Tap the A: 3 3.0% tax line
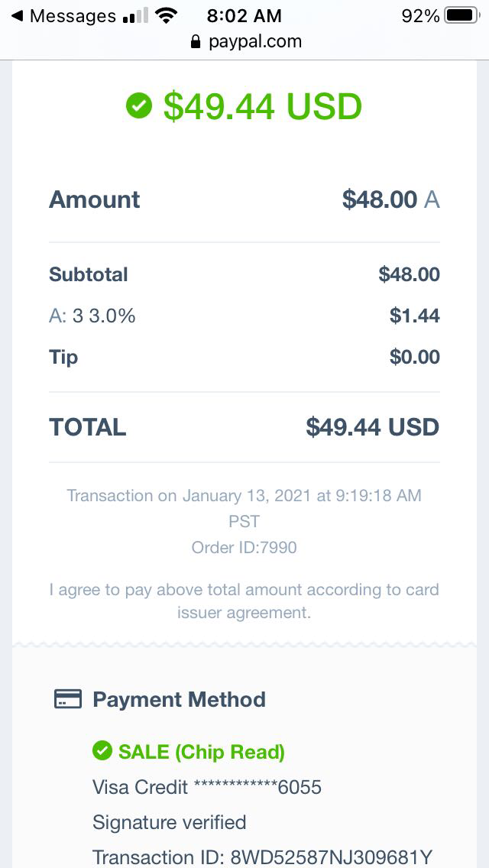Image resolution: width=489 pixels, height=868 pixels. (92, 316)
